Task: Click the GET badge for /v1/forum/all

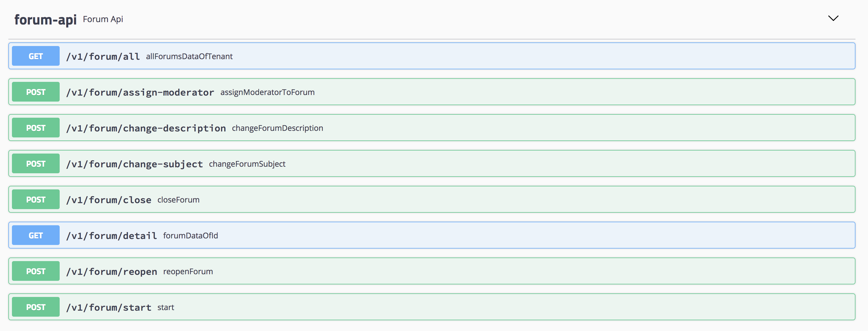Action: [36, 56]
